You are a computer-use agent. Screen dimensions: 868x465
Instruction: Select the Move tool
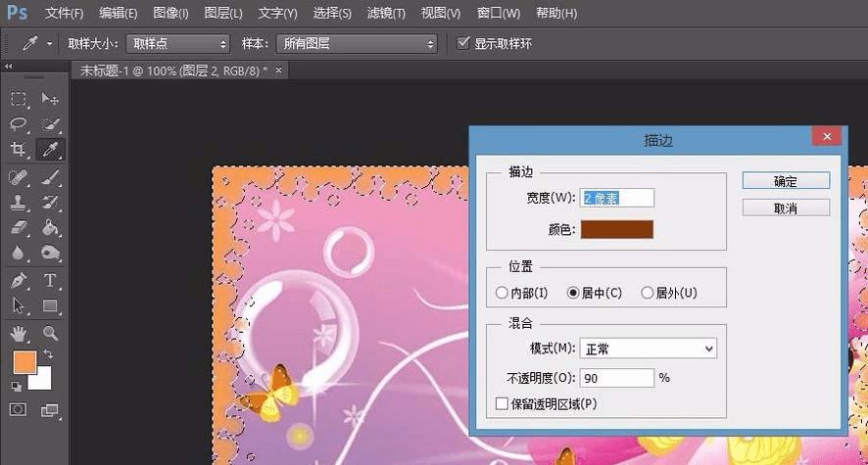pyautogui.click(x=50, y=99)
